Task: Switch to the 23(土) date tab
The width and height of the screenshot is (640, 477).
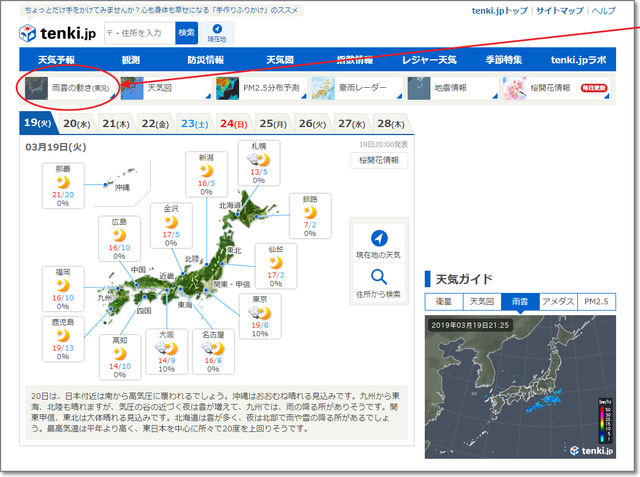Action: (193, 124)
